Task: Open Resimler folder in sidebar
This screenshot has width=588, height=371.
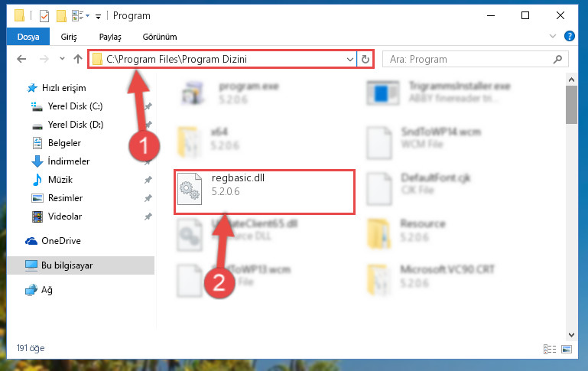Action: coord(65,198)
